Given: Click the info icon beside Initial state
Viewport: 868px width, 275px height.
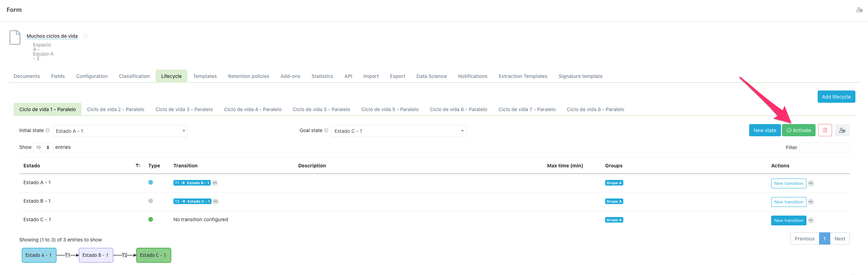Looking at the screenshot, I should click(48, 130).
